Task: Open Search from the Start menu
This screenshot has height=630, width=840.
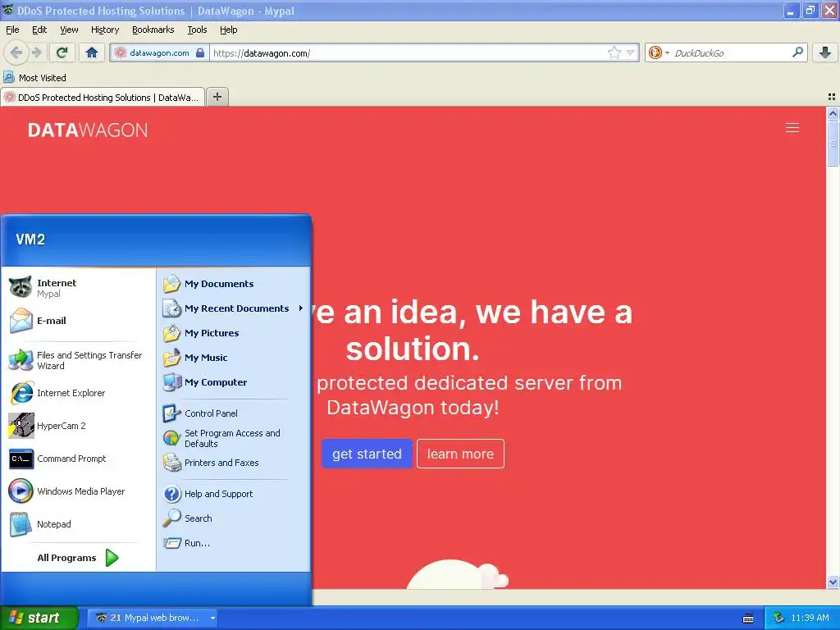Action: pyautogui.click(x=234, y=518)
